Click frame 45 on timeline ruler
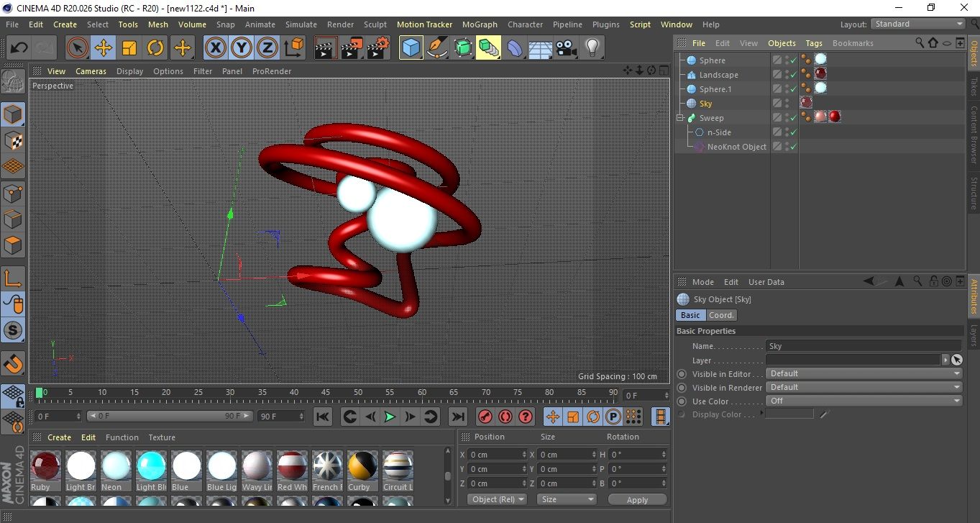Screen dimensions: 980x523 [326, 392]
